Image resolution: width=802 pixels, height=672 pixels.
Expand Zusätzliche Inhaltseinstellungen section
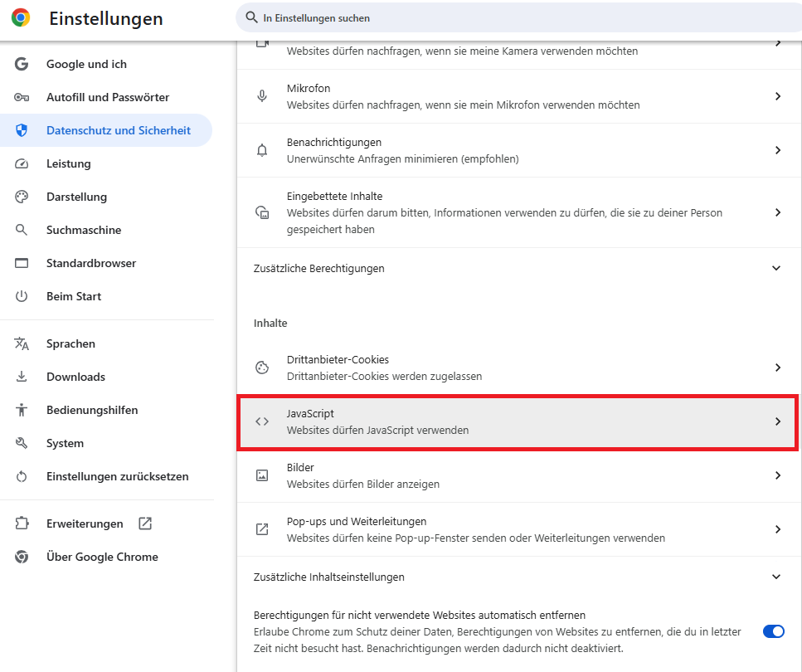click(x=776, y=577)
